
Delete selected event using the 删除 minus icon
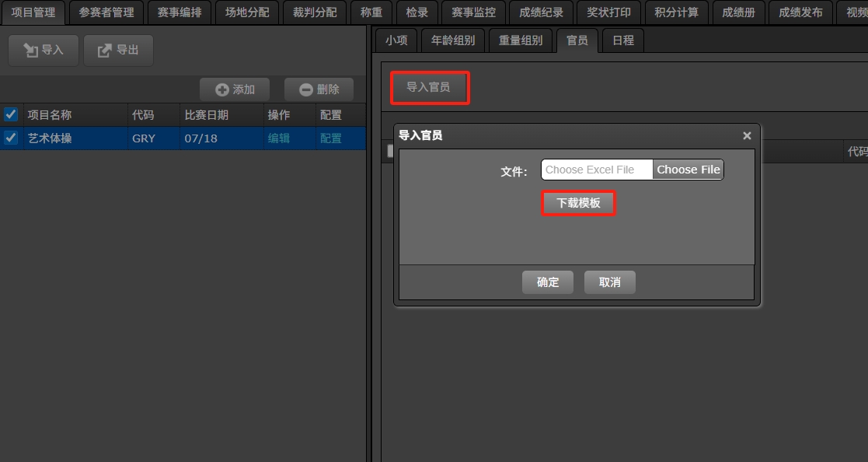coord(318,89)
